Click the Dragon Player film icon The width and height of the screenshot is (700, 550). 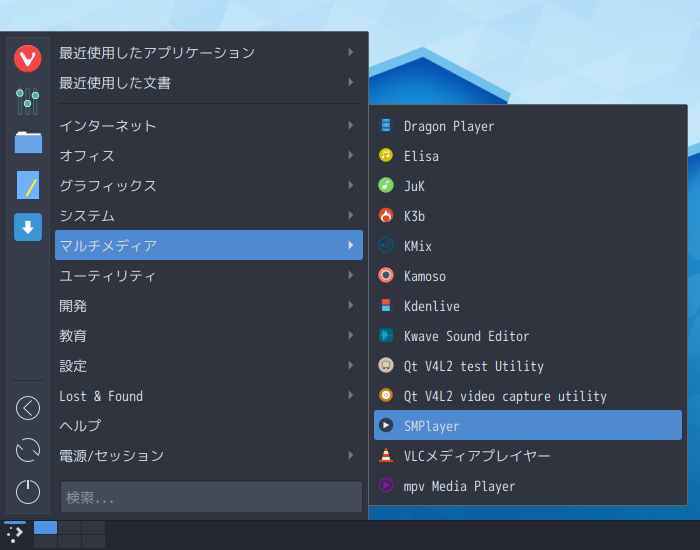point(386,125)
